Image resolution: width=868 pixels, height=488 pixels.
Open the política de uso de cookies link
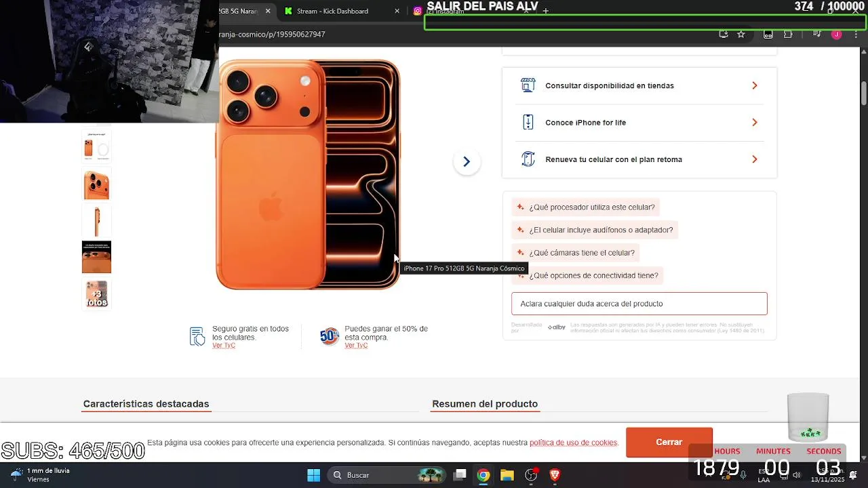point(574,443)
